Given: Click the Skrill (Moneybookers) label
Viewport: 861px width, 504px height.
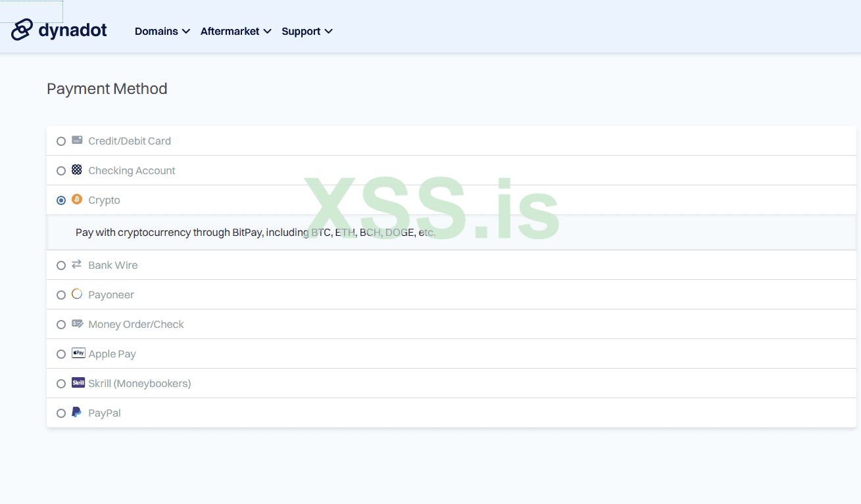Looking at the screenshot, I should click(139, 383).
